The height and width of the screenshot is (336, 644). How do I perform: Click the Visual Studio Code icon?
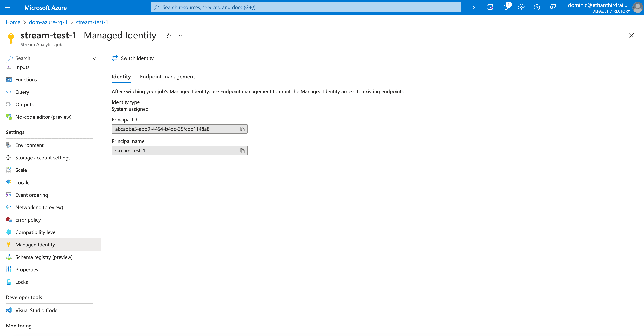[9, 311]
